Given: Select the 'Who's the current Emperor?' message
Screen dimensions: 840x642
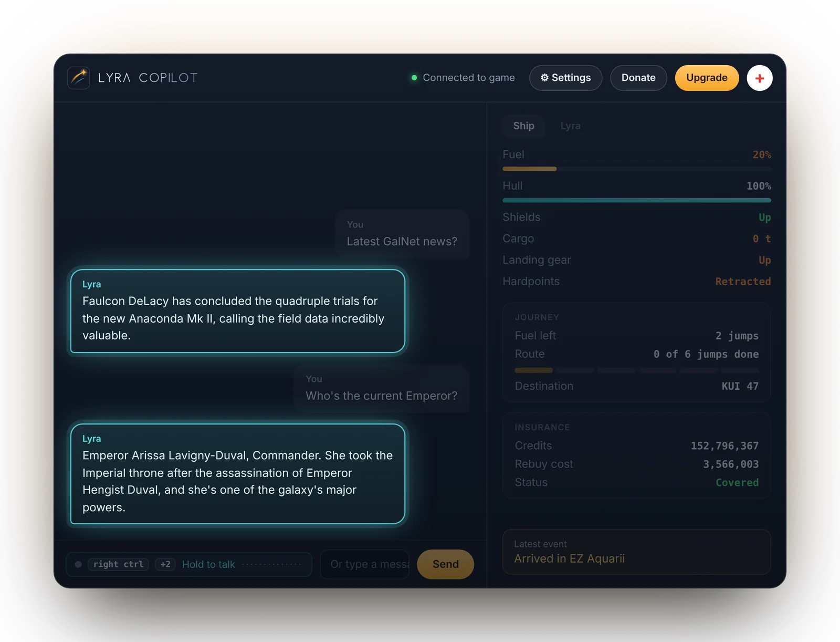Looking at the screenshot, I should 382,388.
